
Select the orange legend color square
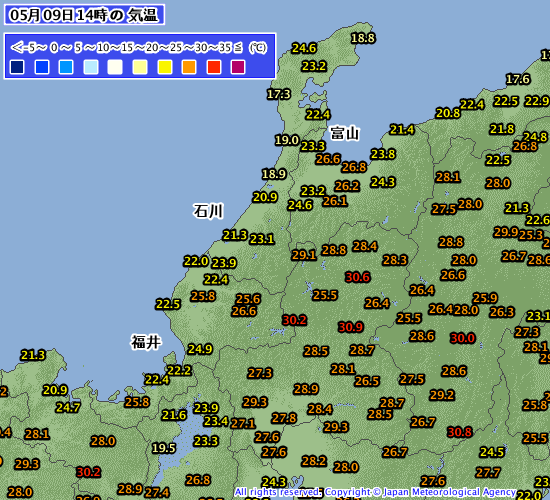pyautogui.click(x=189, y=67)
